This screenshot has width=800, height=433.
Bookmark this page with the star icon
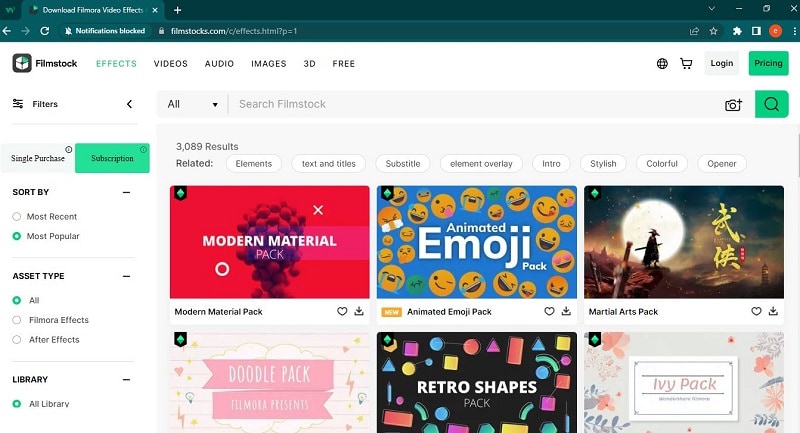click(713, 31)
